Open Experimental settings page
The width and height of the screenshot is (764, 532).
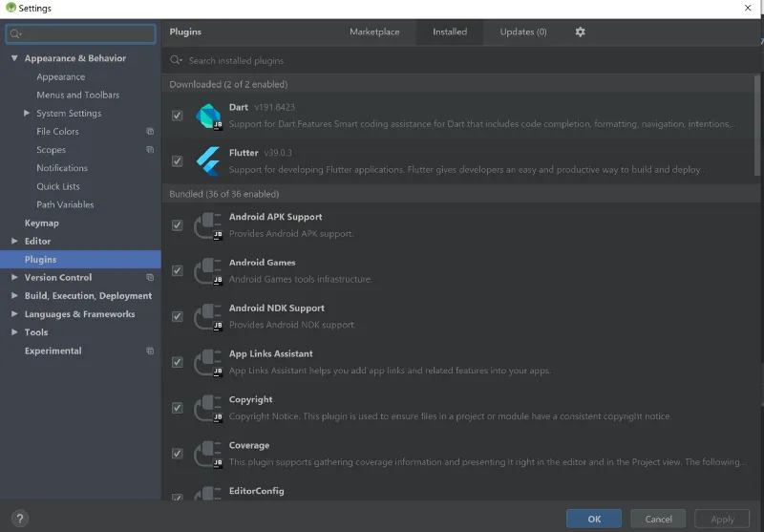tap(53, 351)
